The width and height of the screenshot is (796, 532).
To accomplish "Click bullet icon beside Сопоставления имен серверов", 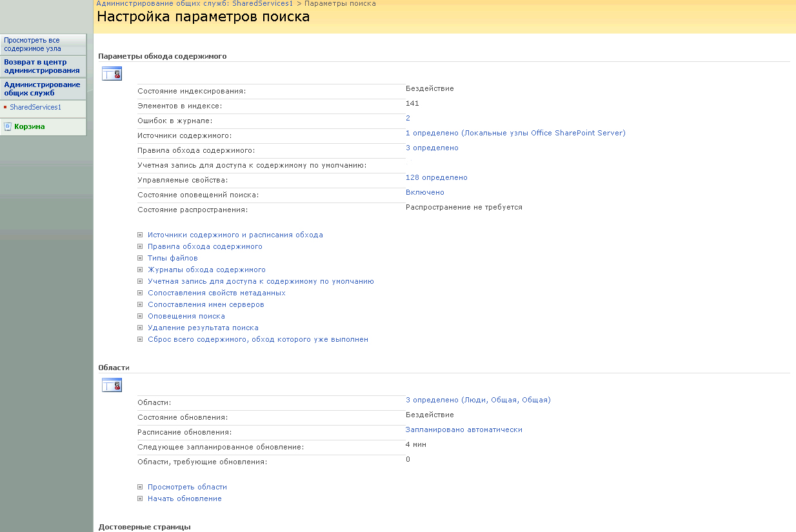I will (140, 305).
